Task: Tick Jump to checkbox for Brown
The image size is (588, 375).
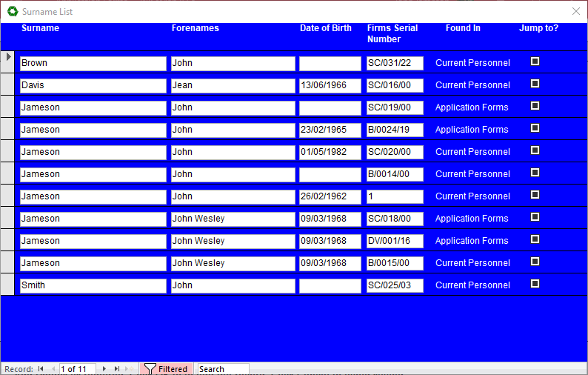Action: (x=535, y=62)
